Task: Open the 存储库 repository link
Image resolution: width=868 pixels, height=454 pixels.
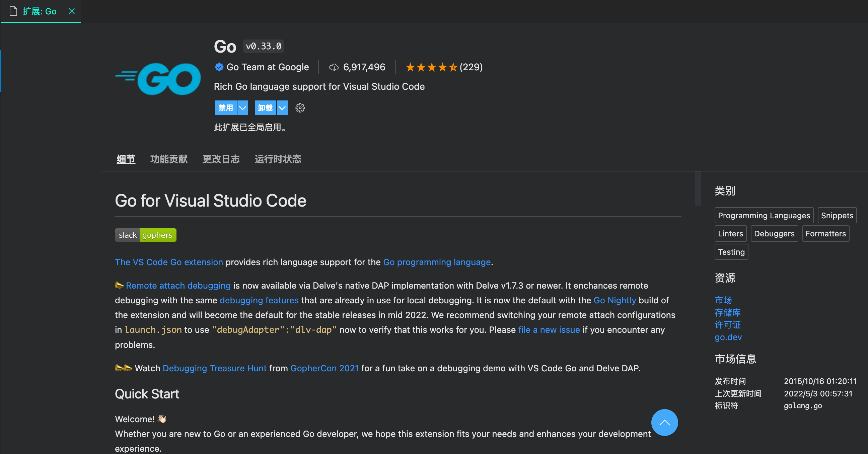Action: pyautogui.click(x=727, y=313)
